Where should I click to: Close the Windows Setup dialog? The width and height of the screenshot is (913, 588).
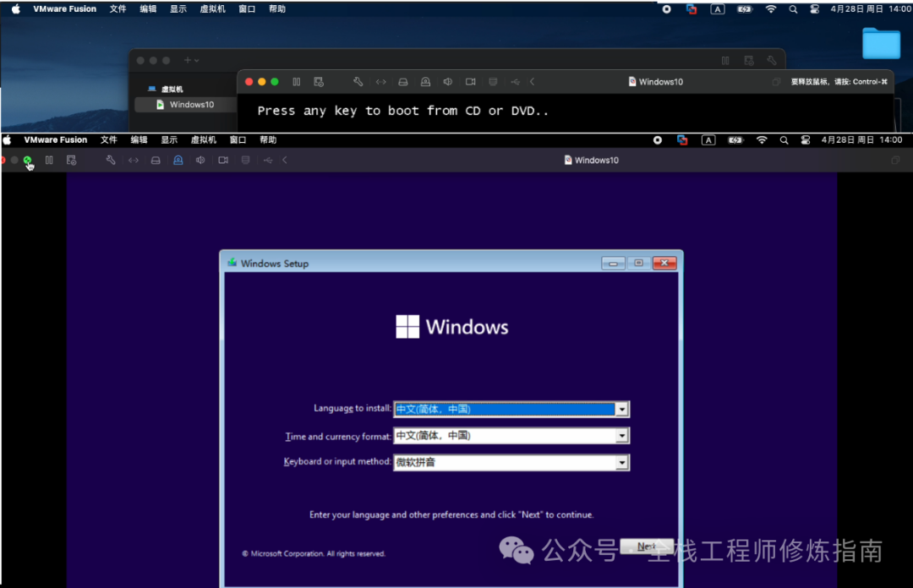[x=664, y=263]
